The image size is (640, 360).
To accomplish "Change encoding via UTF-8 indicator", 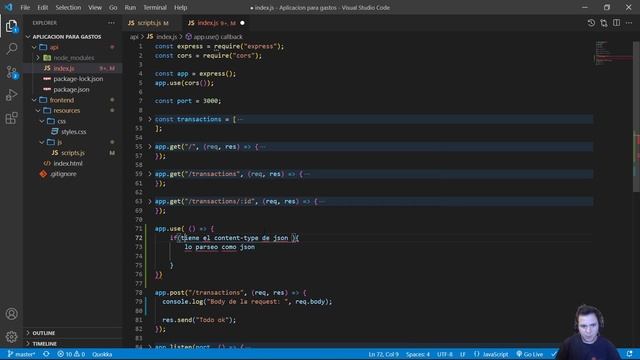I will click(x=444, y=354).
